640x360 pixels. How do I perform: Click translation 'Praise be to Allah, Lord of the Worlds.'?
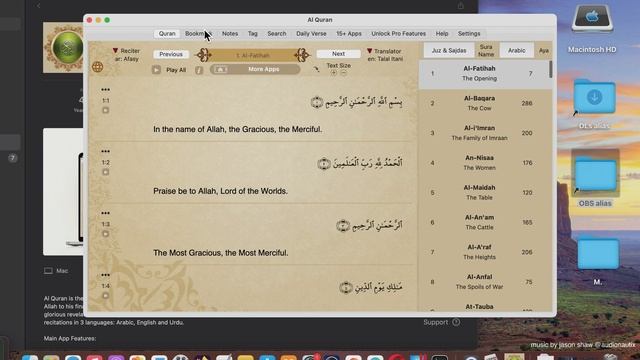(x=220, y=191)
